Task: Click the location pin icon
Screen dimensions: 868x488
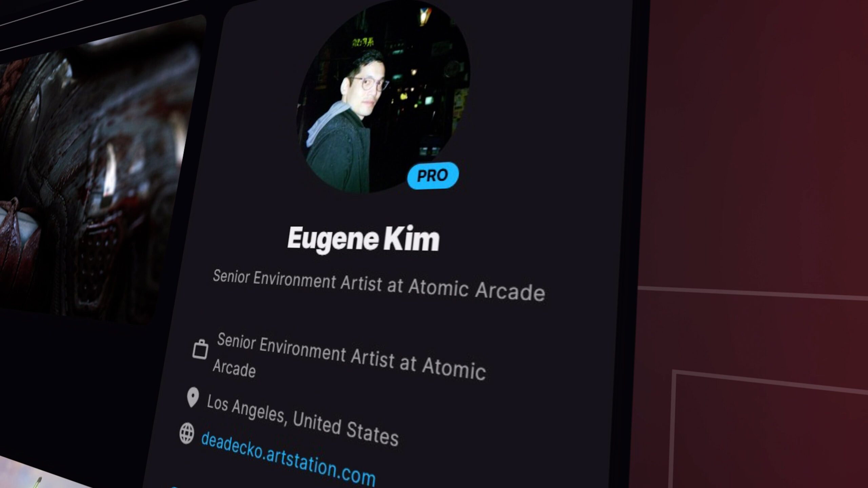Action: pyautogui.click(x=193, y=397)
